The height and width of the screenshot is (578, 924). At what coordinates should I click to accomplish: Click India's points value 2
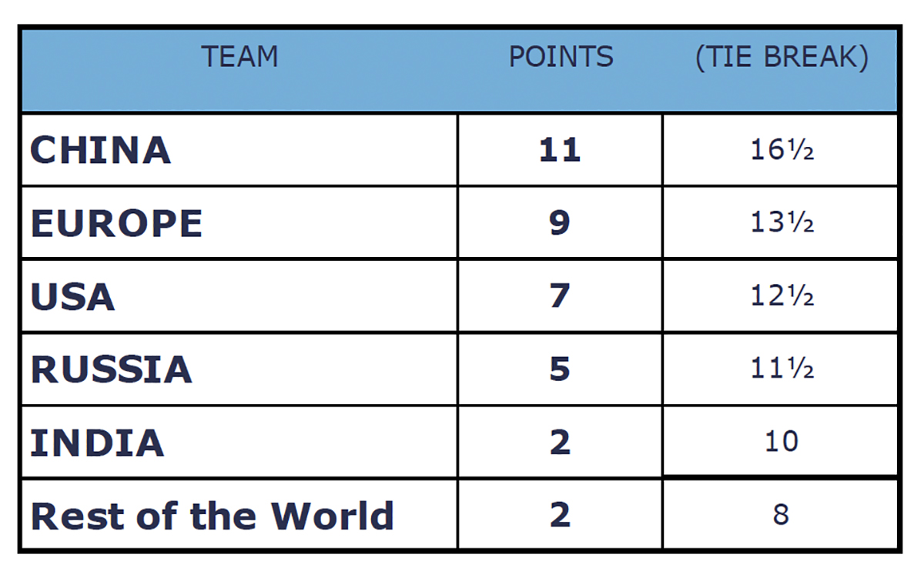(x=560, y=443)
